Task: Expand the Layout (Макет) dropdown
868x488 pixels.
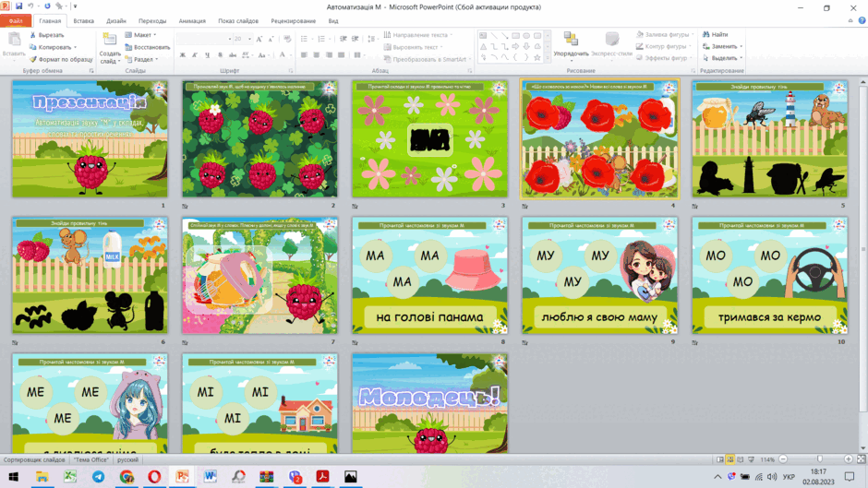Action: [x=141, y=35]
